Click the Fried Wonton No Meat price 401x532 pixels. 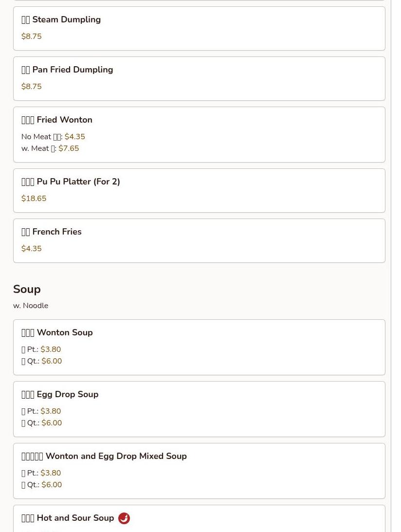74,137
